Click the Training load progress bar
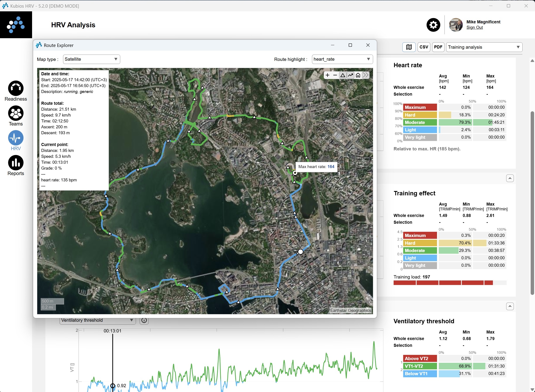This screenshot has height=392, width=535. tap(450, 283)
